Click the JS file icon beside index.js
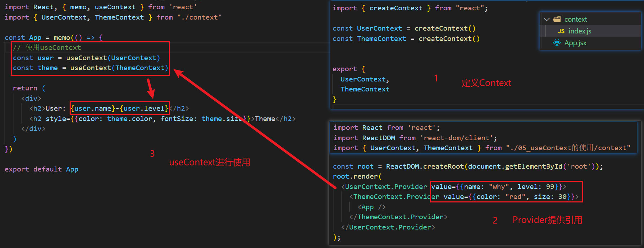The image size is (644, 248). coord(561,31)
